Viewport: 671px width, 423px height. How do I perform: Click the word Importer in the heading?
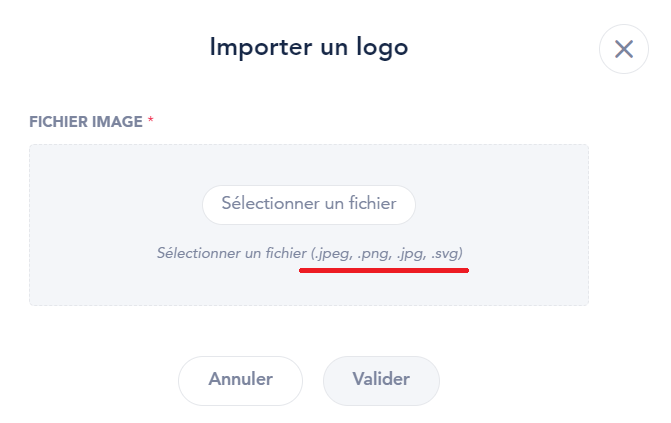(261, 47)
